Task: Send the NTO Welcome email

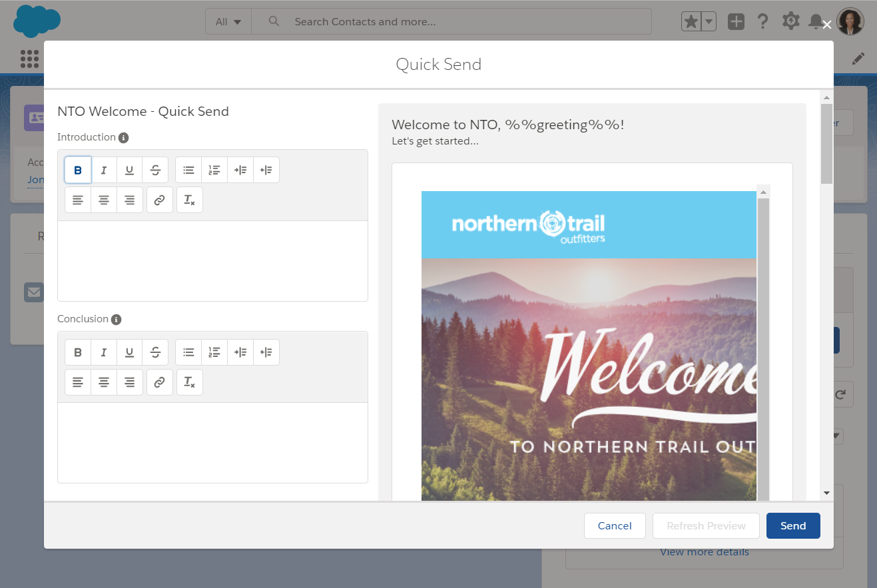Action: [x=793, y=525]
